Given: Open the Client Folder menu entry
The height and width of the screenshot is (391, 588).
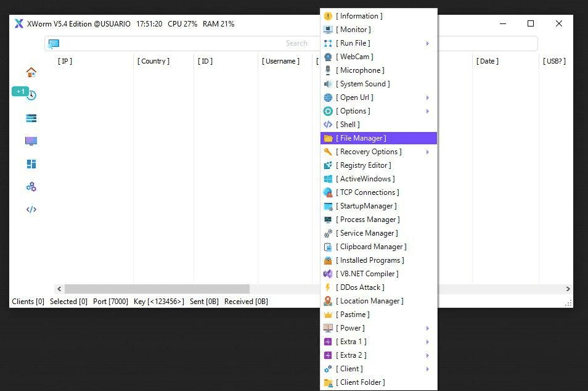Looking at the screenshot, I should coord(379,382).
